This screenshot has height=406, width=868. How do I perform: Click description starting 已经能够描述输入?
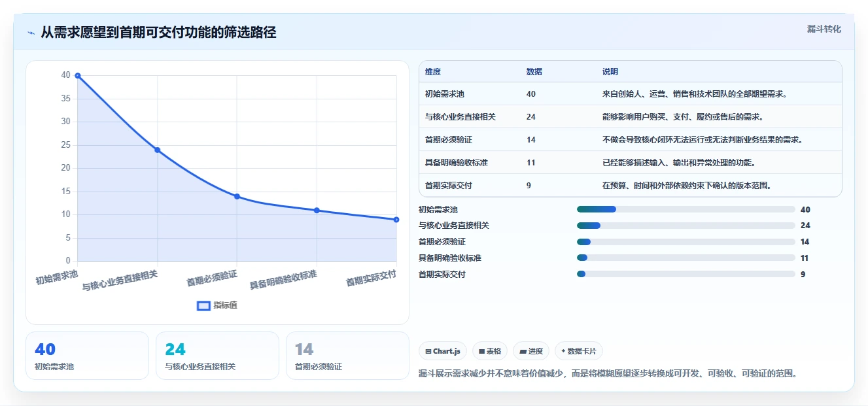tap(679, 163)
